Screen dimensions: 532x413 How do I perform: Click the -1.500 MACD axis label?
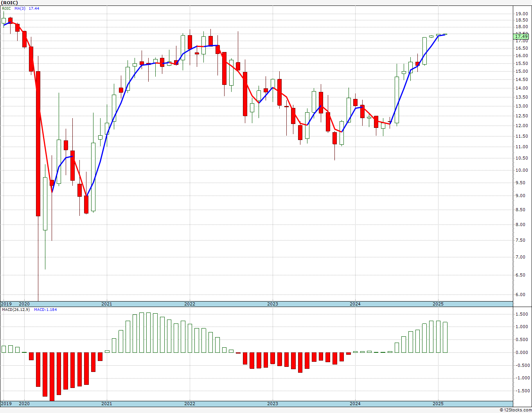pyautogui.click(x=522, y=391)
